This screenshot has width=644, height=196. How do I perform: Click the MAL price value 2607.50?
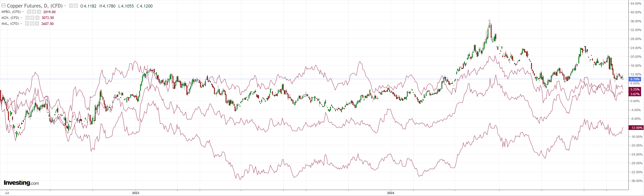pos(48,24)
